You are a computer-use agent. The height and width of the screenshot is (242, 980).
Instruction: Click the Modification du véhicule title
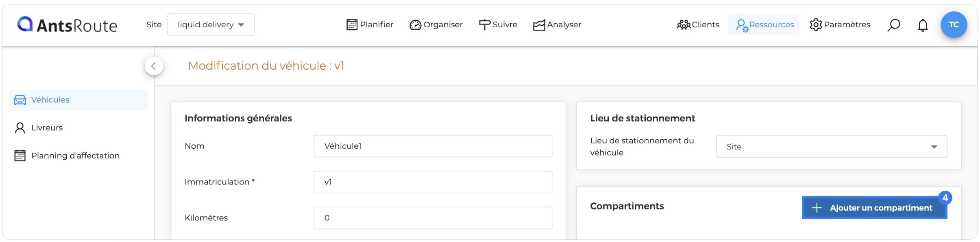[x=266, y=66]
